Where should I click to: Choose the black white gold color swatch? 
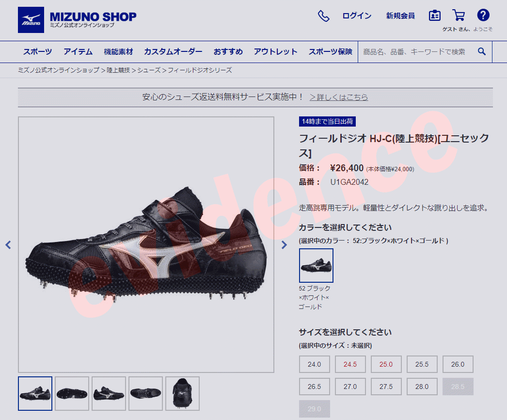pyautogui.click(x=316, y=265)
